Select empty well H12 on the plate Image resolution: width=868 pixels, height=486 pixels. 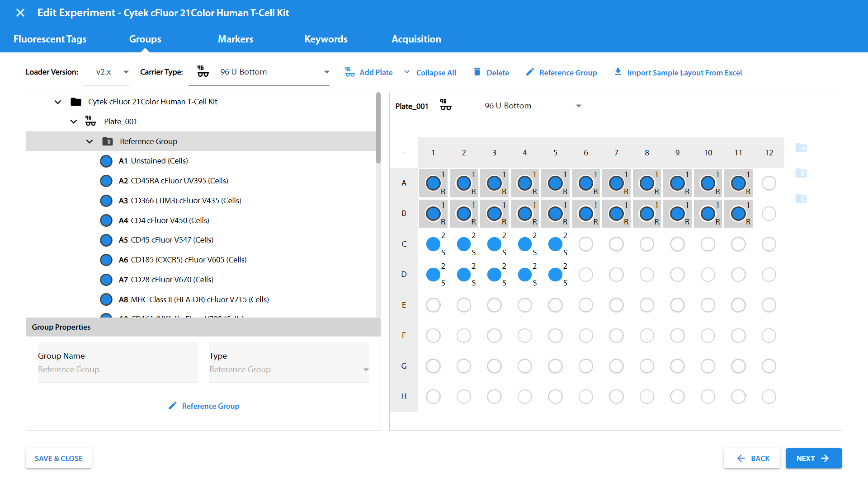(769, 396)
